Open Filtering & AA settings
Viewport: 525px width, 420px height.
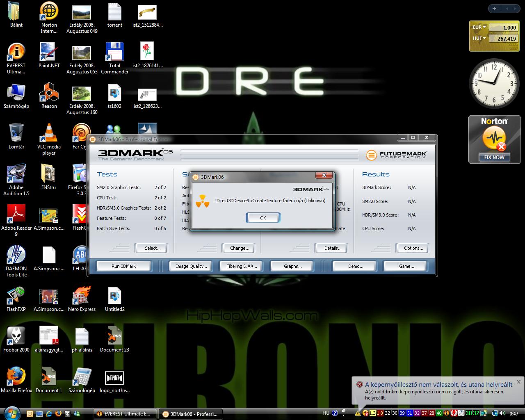242,266
